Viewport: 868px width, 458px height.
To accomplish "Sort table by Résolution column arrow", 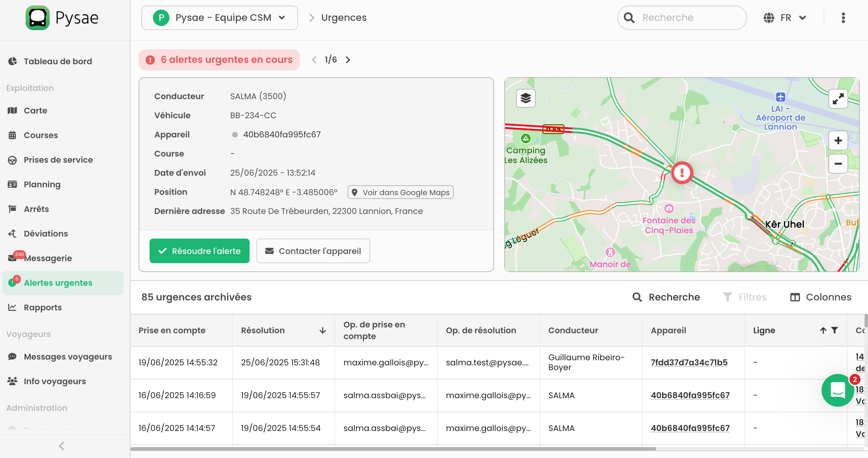I will (x=322, y=330).
